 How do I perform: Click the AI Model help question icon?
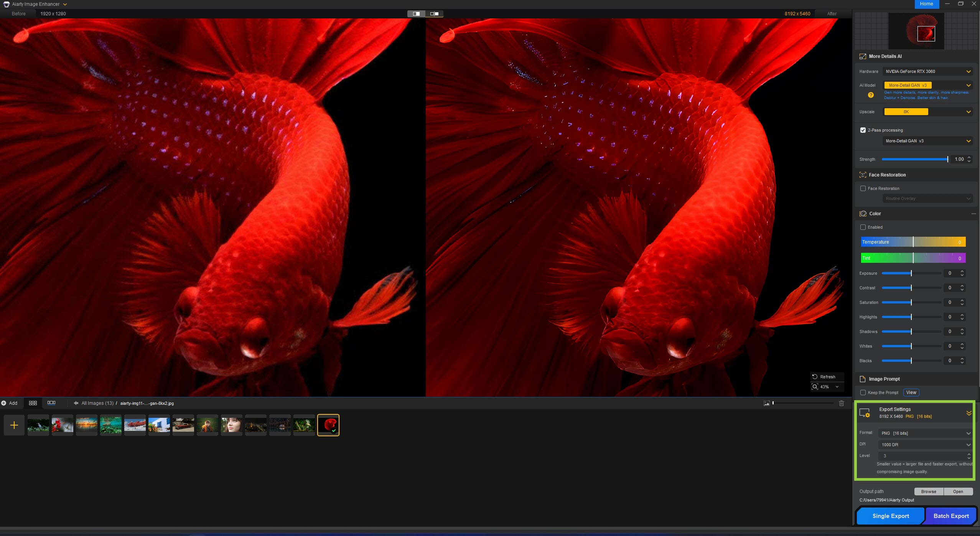(871, 95)
